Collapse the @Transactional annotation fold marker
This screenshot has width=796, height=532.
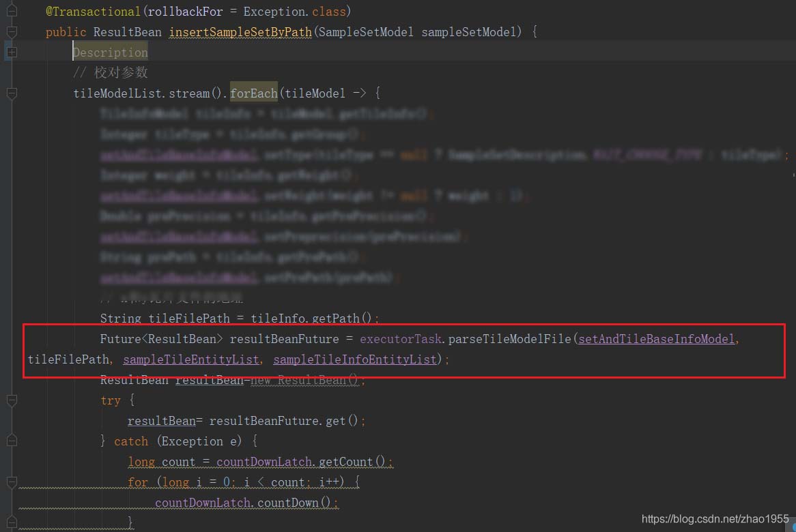click(12, 11)
